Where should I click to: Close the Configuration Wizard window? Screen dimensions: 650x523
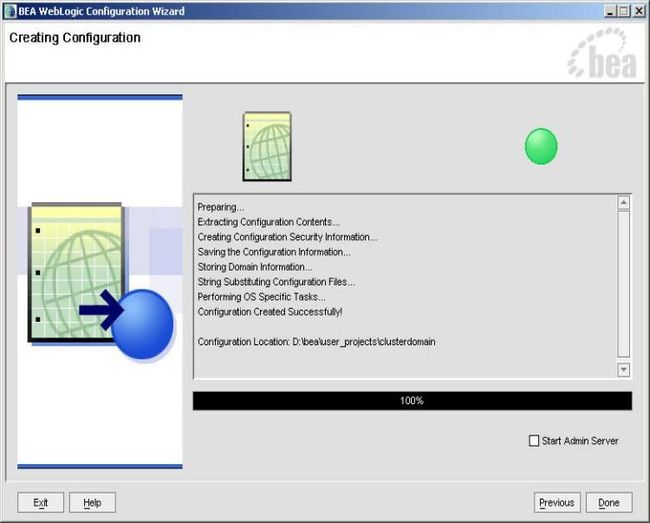coord(639,11)
